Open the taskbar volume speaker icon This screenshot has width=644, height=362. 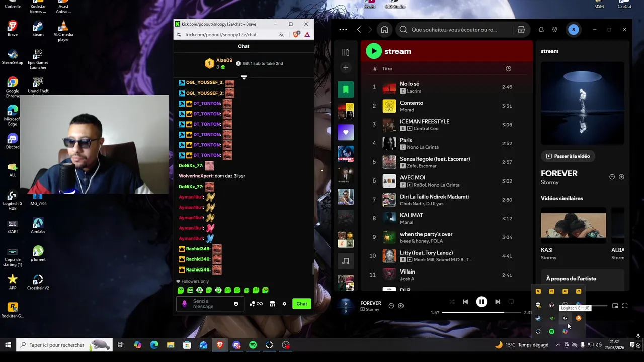(x=598, y=345)
